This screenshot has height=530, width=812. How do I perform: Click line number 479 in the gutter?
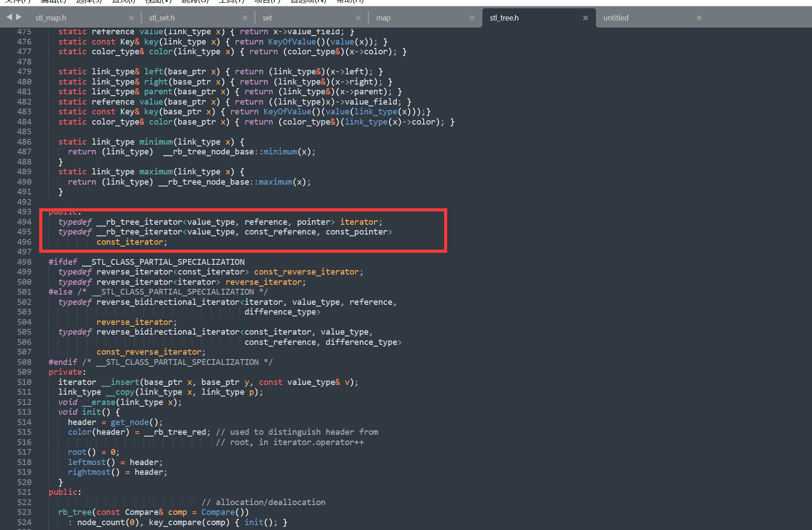click(x=24, y=72)
